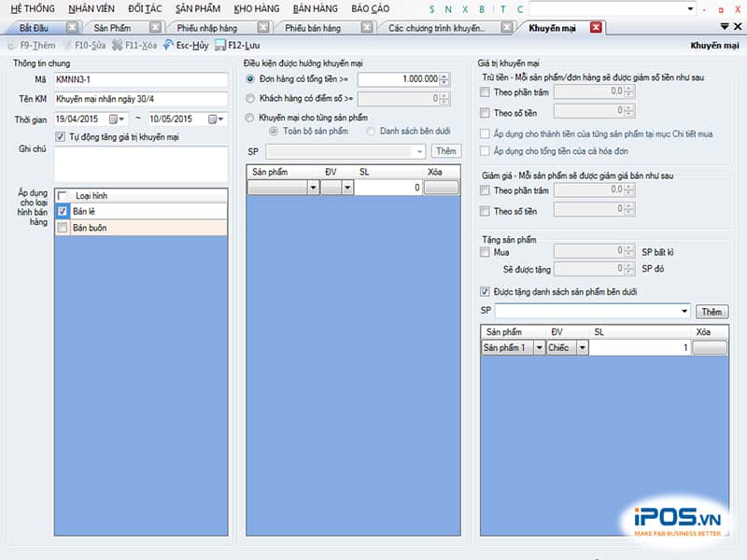Toggle Được tặng danh sách sản phẩm checkbox

click(484, 291)
